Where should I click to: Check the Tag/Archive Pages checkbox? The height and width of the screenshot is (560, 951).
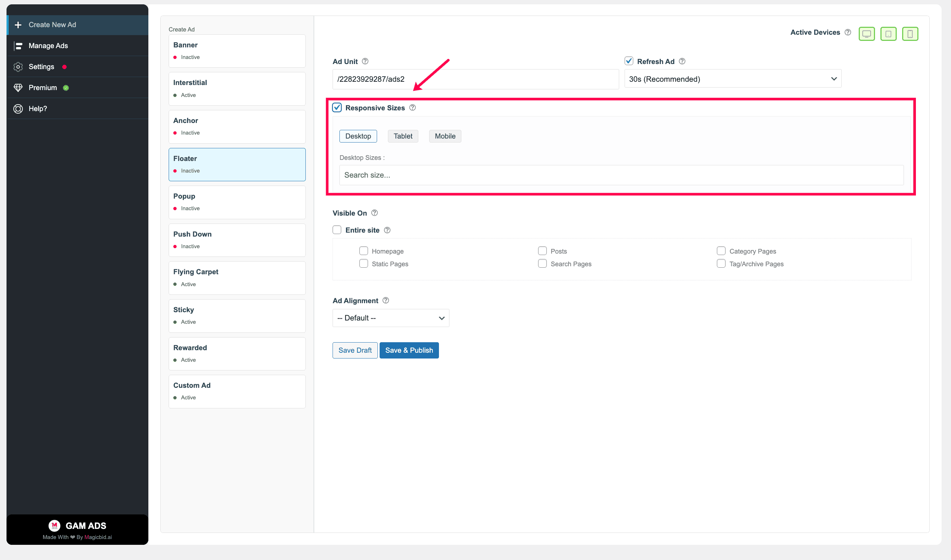click(721, 263)
